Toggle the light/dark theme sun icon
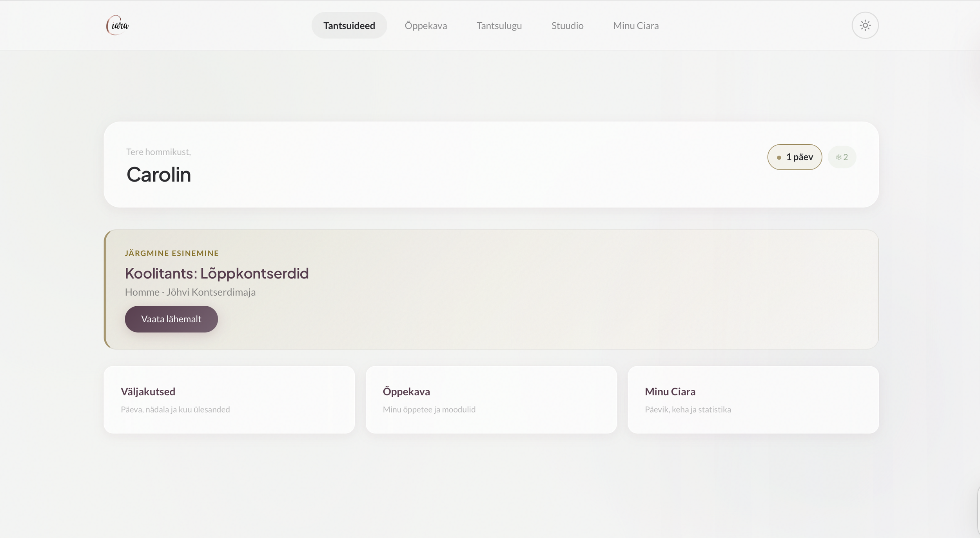 (865, 25)
